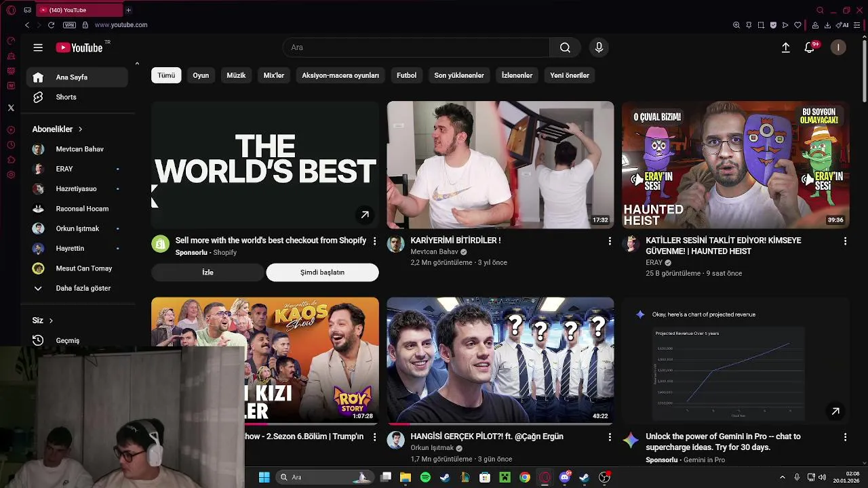The image size is (868, 488).
Task: Open the account avatar menu
Action: click(x=838, y=47)
